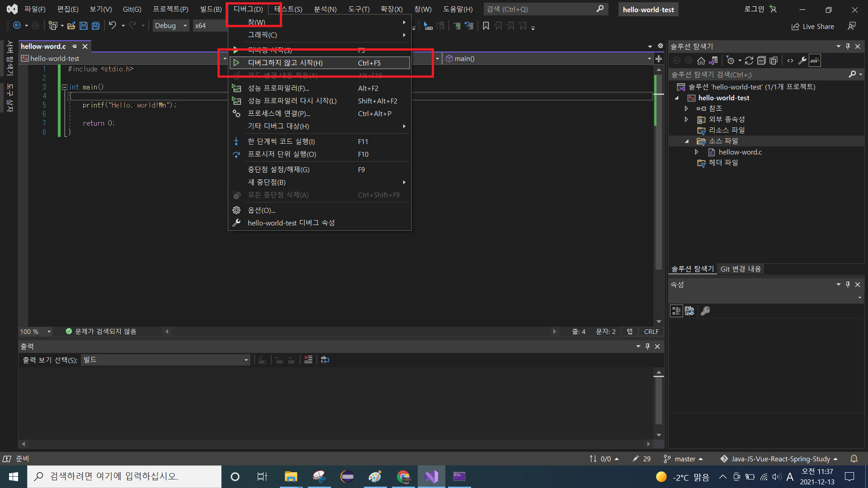Click the Live Share button

(812, 27)
